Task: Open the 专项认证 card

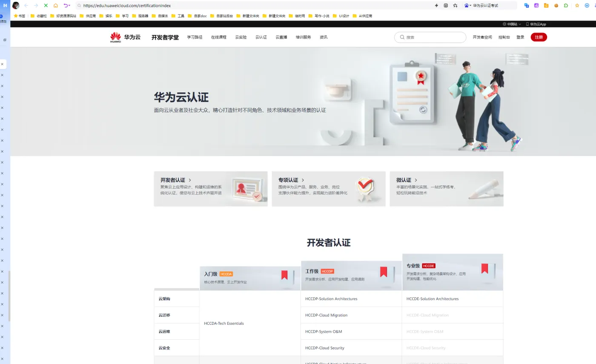Action: coord(329,189)
